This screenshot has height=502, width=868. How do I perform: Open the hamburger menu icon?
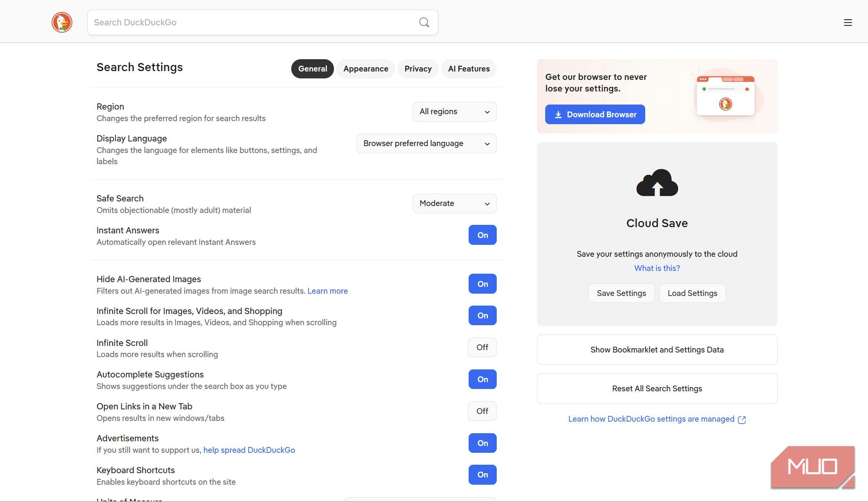click(848, 23)
